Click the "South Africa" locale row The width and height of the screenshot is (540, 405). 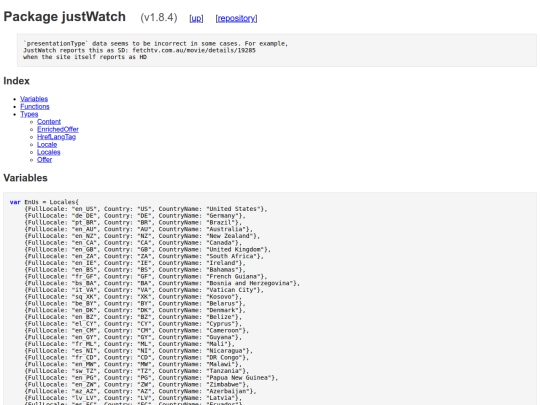click(144, 256)
